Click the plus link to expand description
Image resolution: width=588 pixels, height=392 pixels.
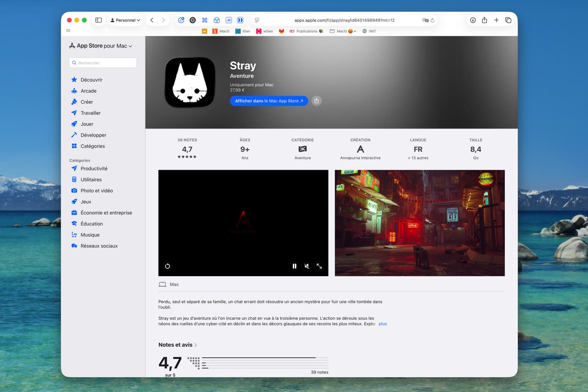click(383, 324)
